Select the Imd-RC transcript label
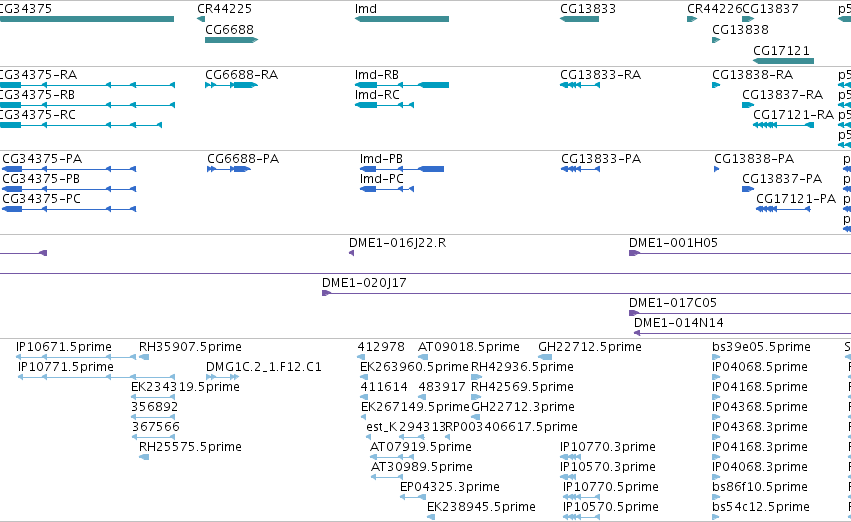The height and width of the screenshot is (522, 851). coord(377,94)
